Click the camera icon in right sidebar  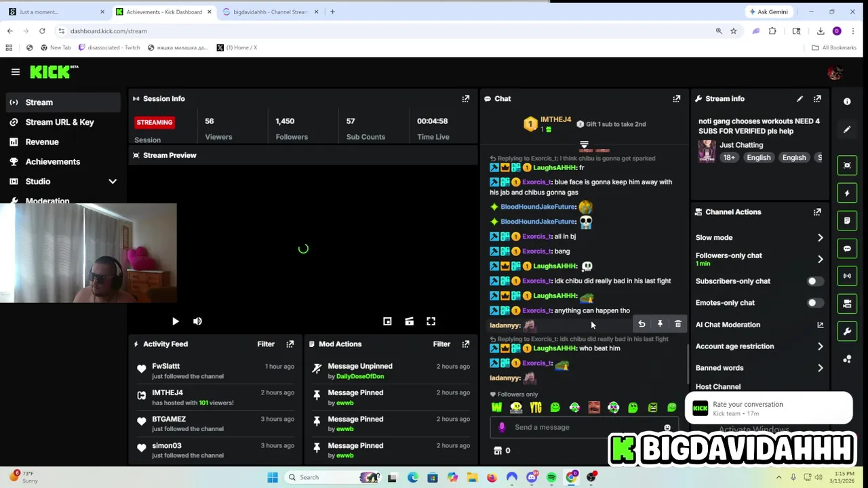pos(847,304)
